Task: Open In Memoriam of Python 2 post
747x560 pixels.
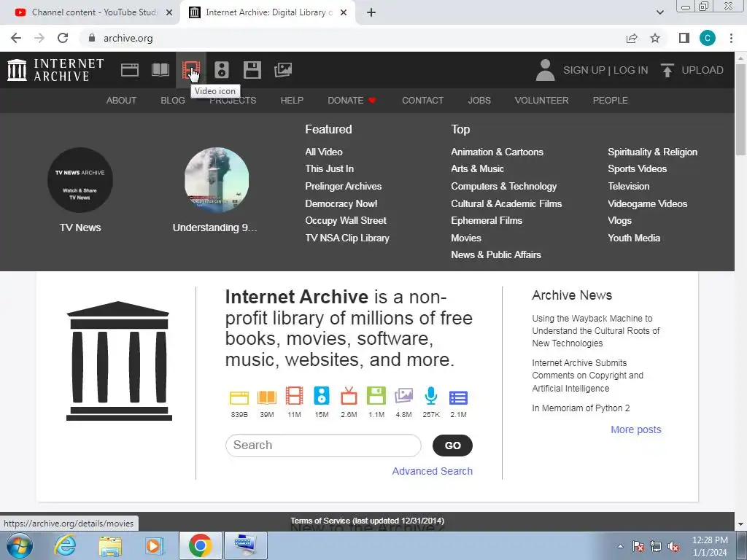Action: click(x=581, y=408)
